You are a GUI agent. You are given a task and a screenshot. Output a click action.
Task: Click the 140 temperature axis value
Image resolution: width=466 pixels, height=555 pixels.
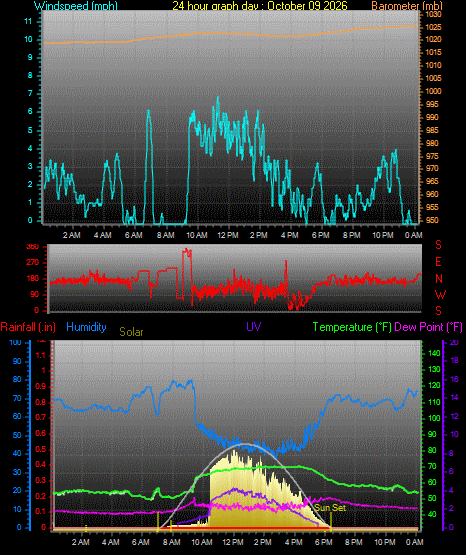tap(434, 353)
